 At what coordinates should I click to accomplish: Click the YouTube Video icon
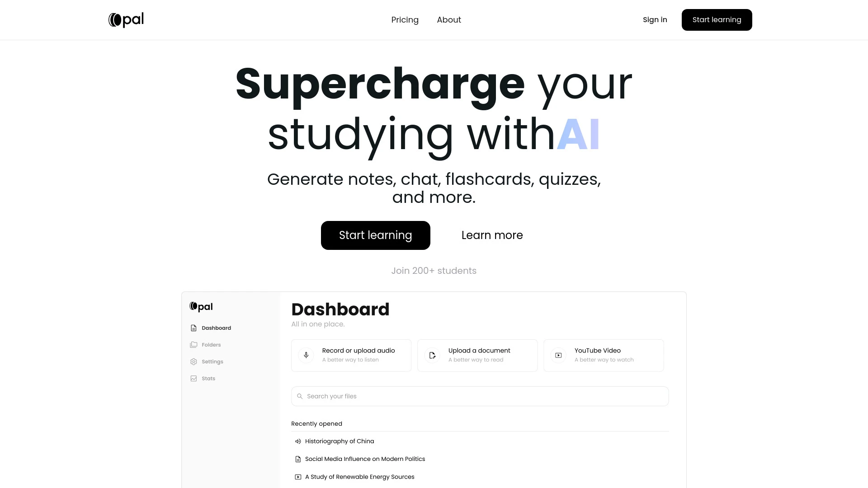tap(558, 355)
